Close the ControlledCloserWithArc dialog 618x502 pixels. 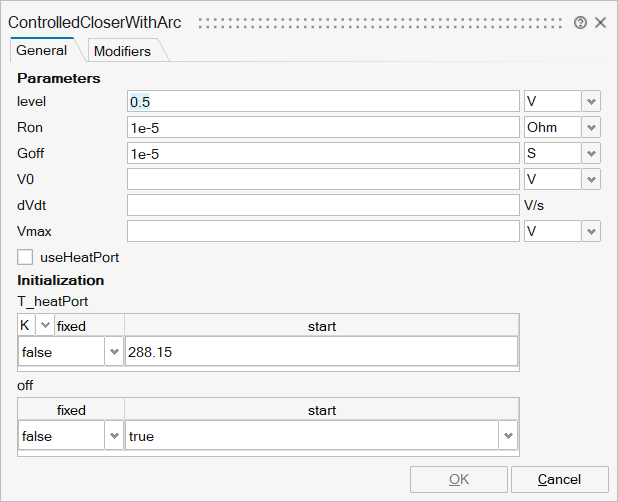click(601, 22)
